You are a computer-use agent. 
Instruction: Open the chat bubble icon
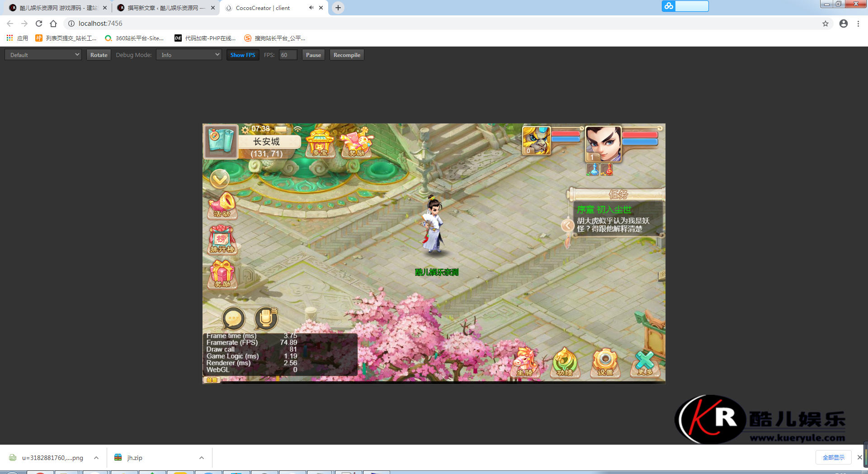pos(234,318)
